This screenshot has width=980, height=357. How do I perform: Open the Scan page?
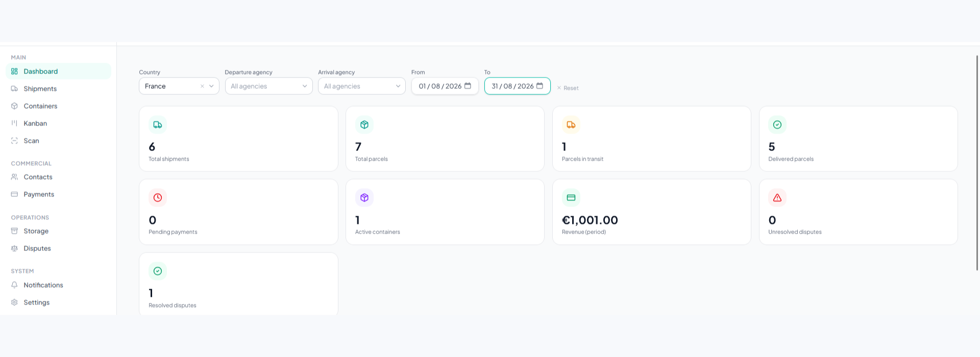(x=58, y=141)
